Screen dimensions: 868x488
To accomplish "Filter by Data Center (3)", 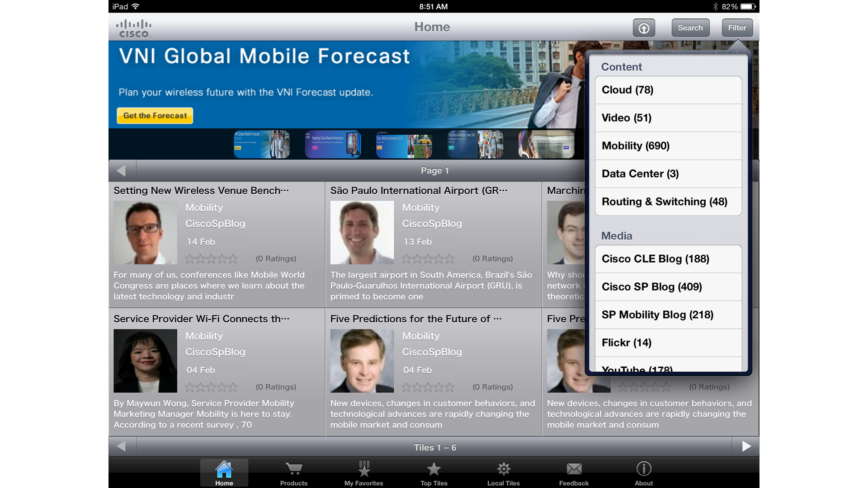I will [668, 174].
